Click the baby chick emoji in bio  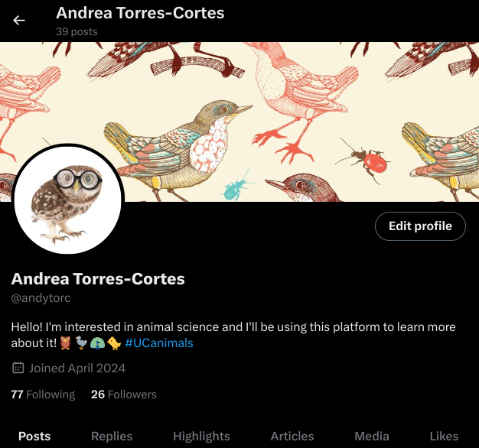click(114, 342)
